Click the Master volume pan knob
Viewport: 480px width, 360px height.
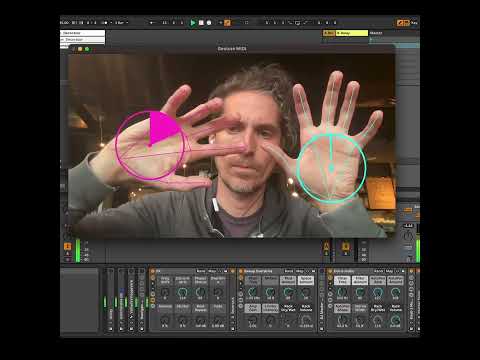[408, 236]
